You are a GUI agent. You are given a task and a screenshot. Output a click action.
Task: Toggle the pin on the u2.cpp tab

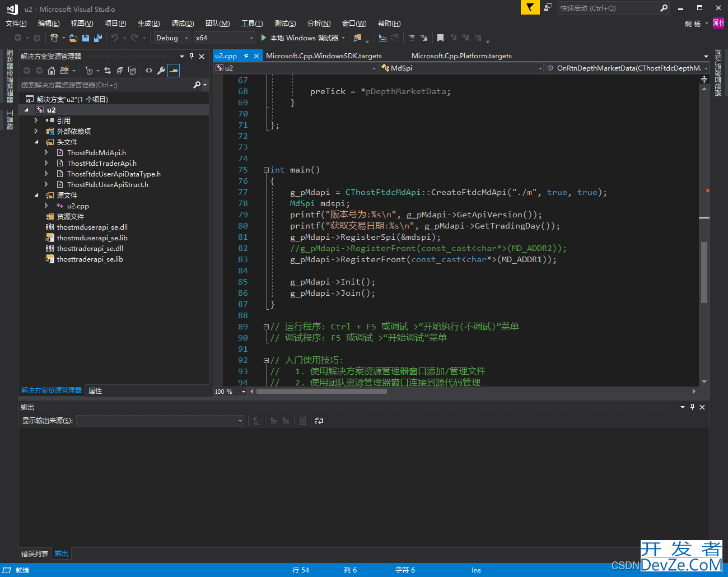pyautogui.click(x=246, y=55)
